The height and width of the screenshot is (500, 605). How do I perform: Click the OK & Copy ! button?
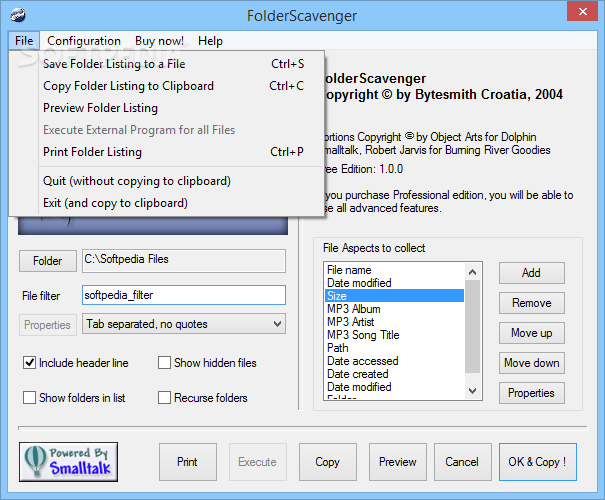tap(537, 462)
